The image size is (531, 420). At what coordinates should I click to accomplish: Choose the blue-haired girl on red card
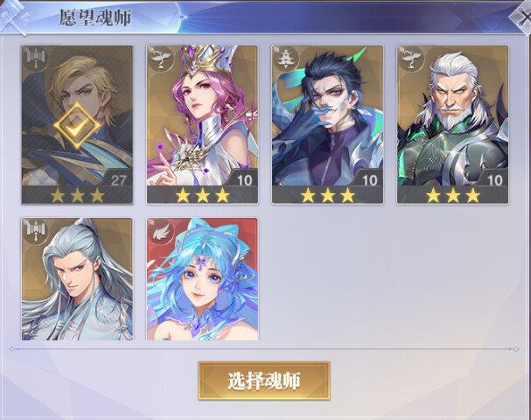(202, 279)
